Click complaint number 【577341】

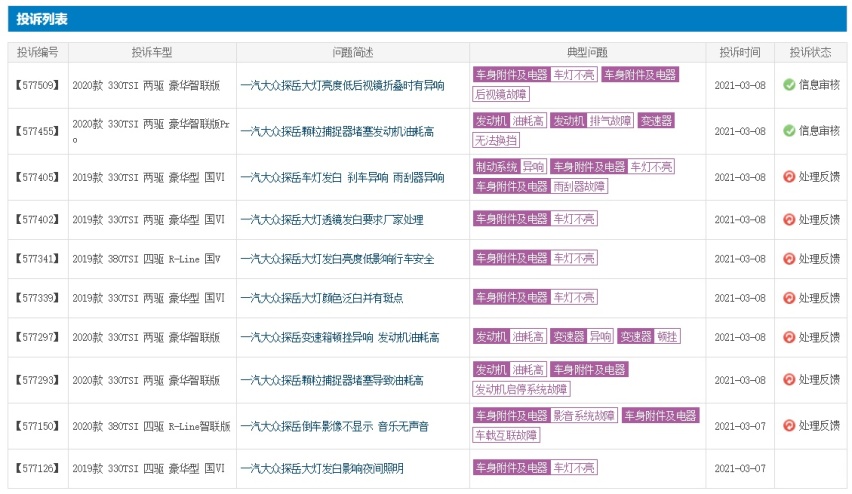(37, 259)
